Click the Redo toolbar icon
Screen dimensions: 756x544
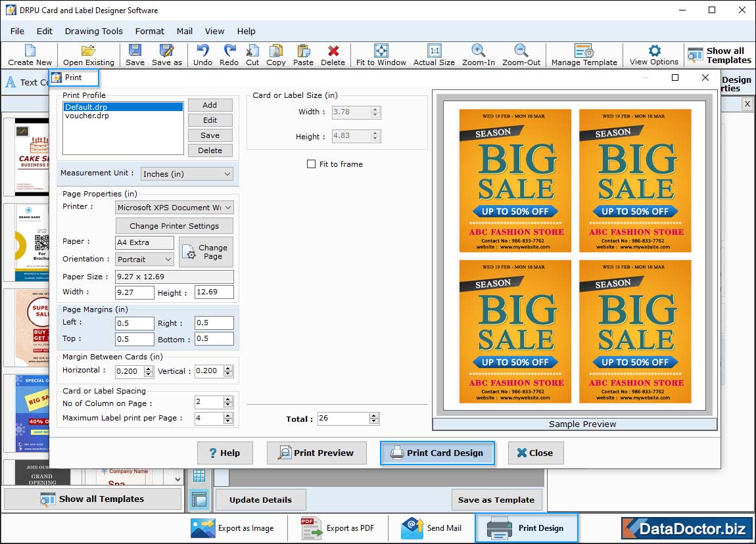coord(229,55)
